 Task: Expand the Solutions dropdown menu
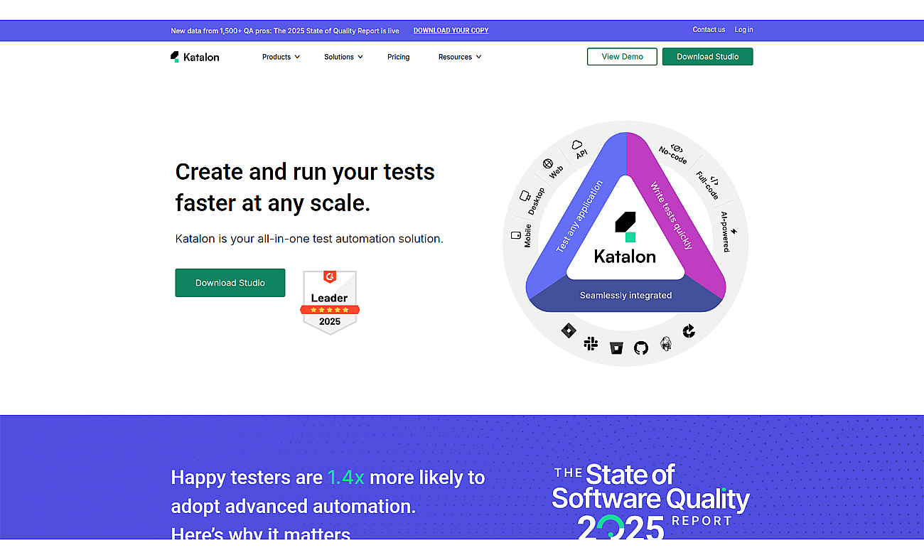(343, 57)
